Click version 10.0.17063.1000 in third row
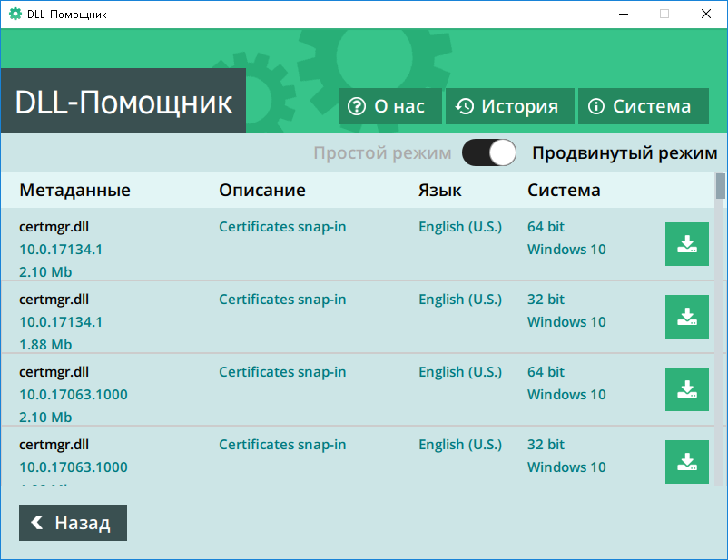Screen dimensions: 728x560 pos(74,394)
